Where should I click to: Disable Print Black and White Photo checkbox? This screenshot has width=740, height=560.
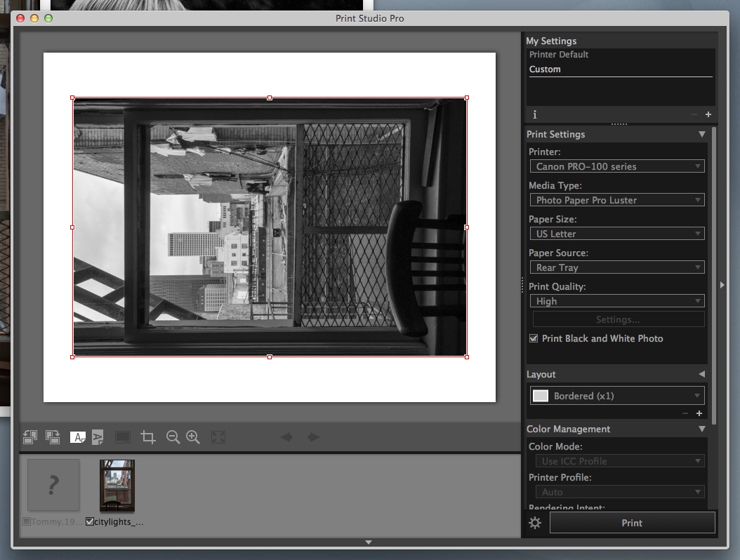click(x=534, y=339)
